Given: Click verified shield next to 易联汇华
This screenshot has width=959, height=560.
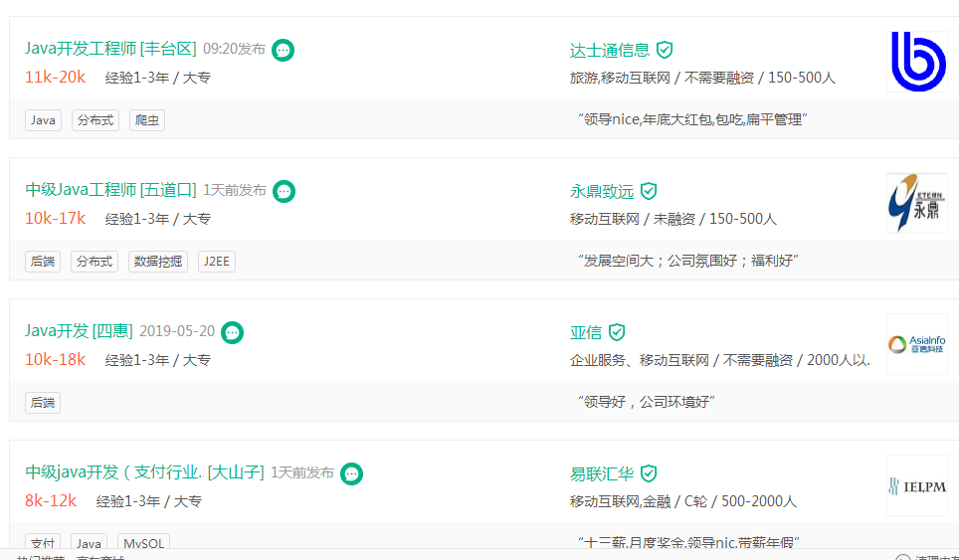Looking at the screenshot, I should (x=649, y=473).
